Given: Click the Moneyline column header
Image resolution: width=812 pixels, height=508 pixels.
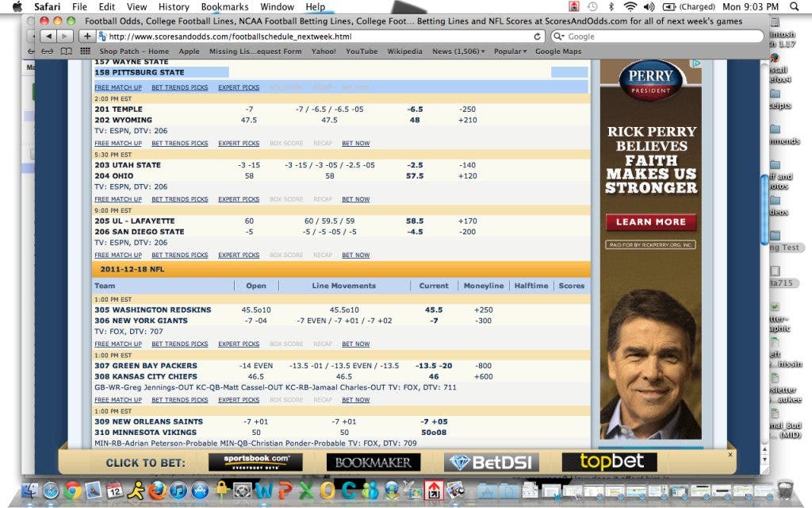Looking at the screenshot, I should pyautogui.click(x=484, y=286).
